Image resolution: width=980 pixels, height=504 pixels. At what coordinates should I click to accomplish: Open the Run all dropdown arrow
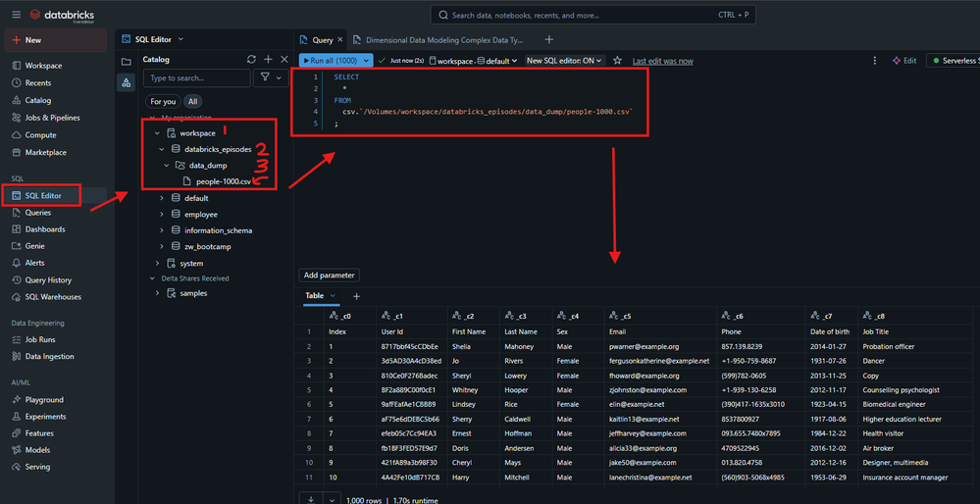tap(367, 61)
